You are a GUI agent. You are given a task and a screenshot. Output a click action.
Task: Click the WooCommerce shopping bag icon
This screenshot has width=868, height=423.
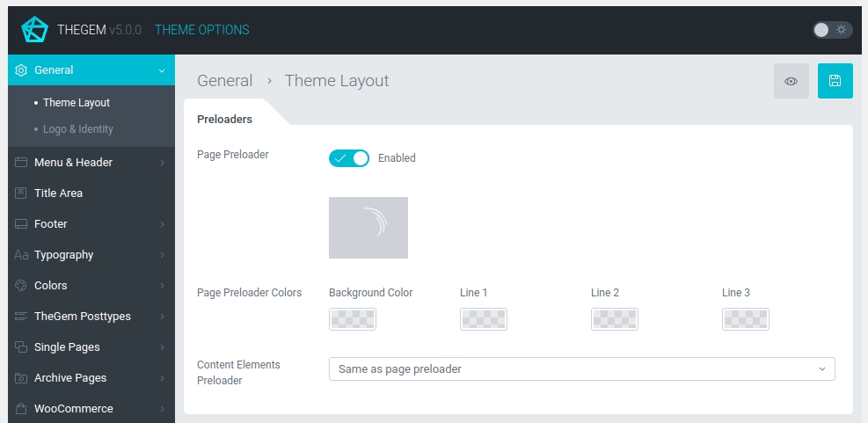tap(22, 409)
